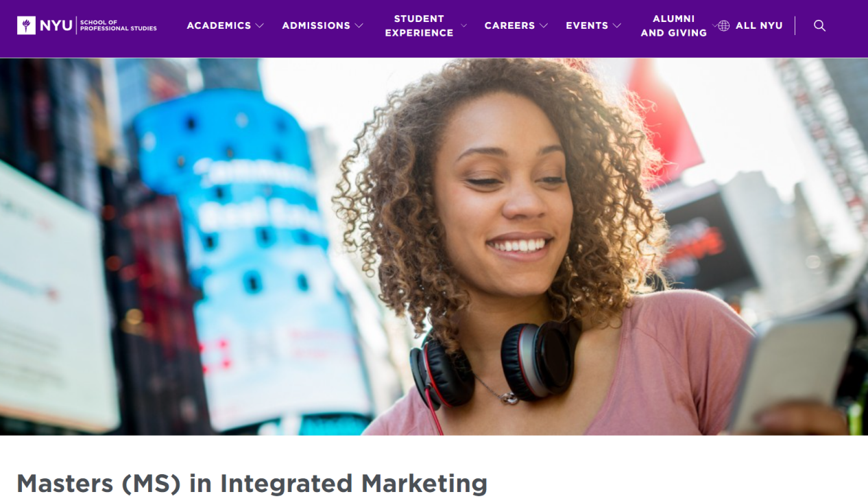
Task: Click the hero image of smiling woman
Action: coord(434,247)
